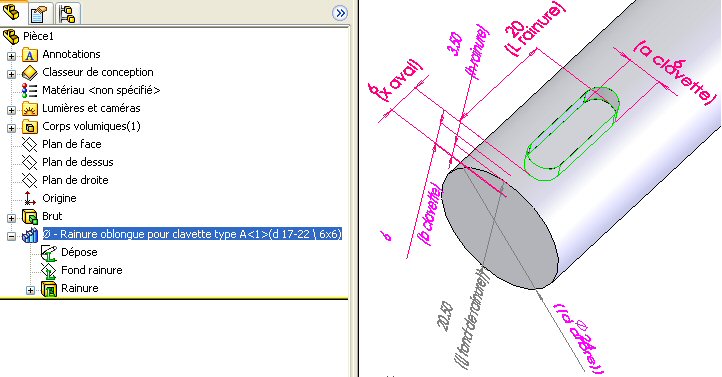Select the Fond rainure plane icon

49,271
